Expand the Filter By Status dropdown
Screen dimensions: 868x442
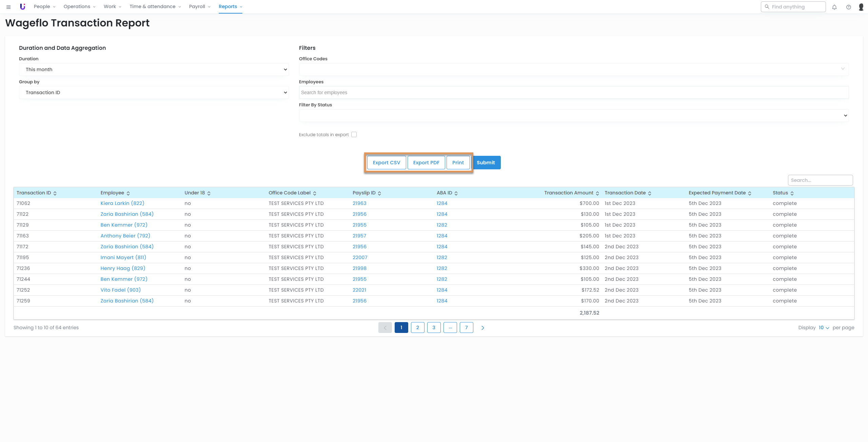click(x=574, y=115)
